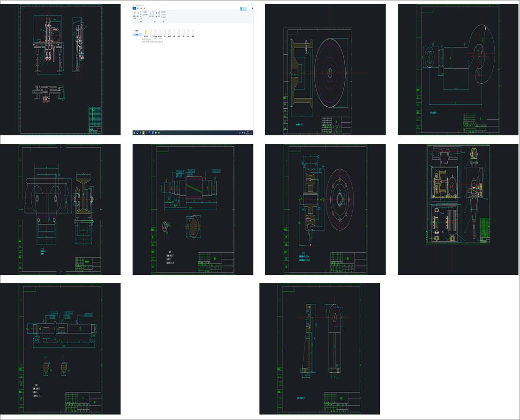Image resolution: width=520 pixels, height=420 pixels.
Task: Click the blue button at explorer top right
Action: coord(244,9)
